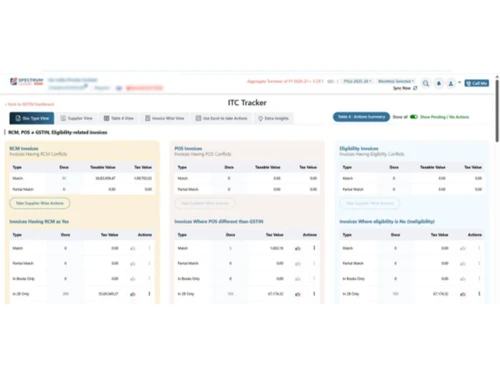Screen dimensions: 500x375
Task: Click Invoices Where eligibility is No heading
Action: coord(387,222)
